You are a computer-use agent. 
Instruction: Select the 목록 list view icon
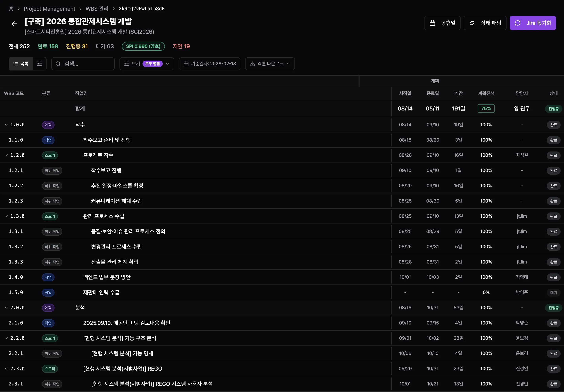coord(21,64)
